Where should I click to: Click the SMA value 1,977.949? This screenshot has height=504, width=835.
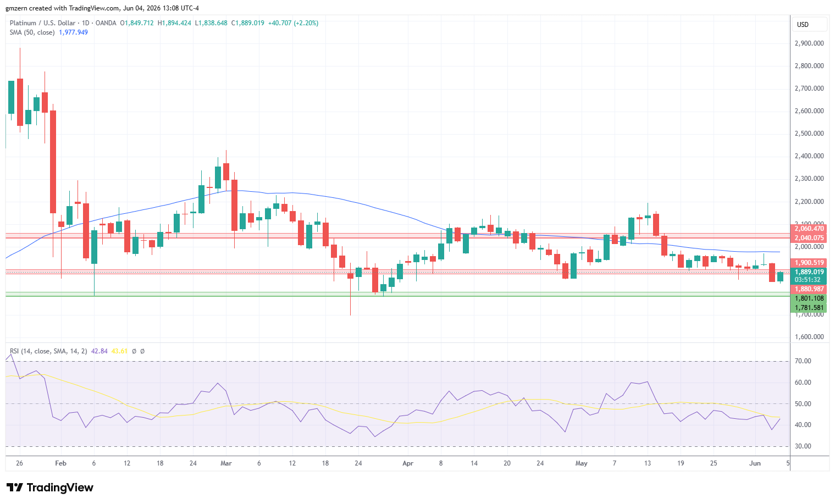pos(73,32)
